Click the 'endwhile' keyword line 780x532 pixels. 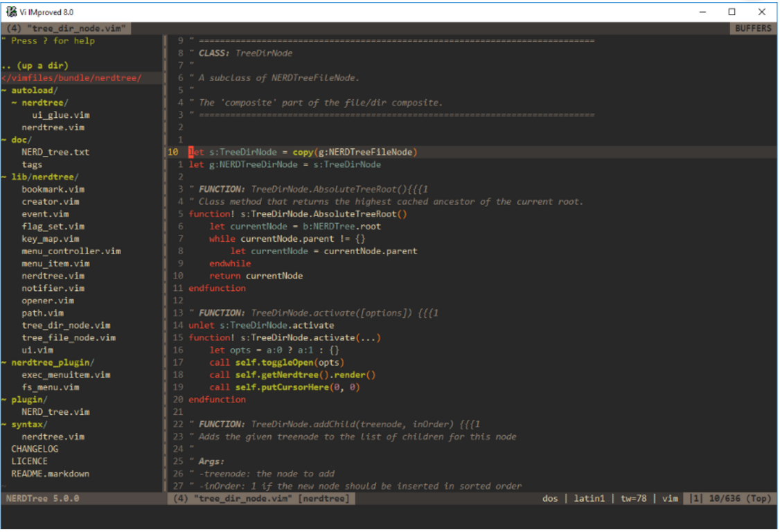tap(230, 263)
